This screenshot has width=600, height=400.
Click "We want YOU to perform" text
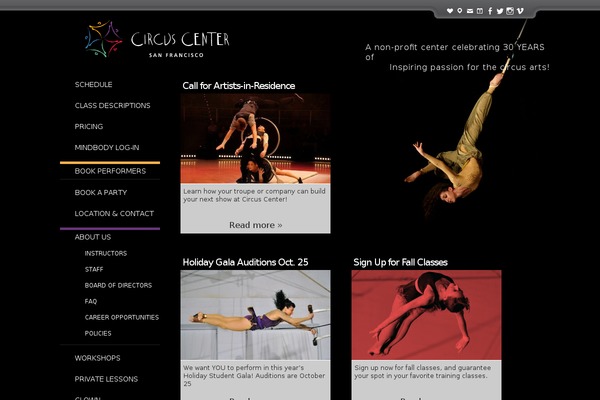254,376
